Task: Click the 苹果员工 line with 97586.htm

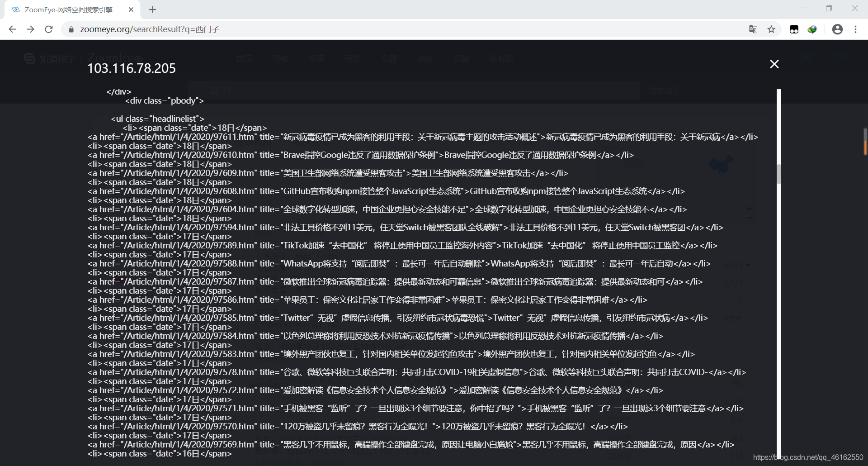Action: click(x=368, y=300)
